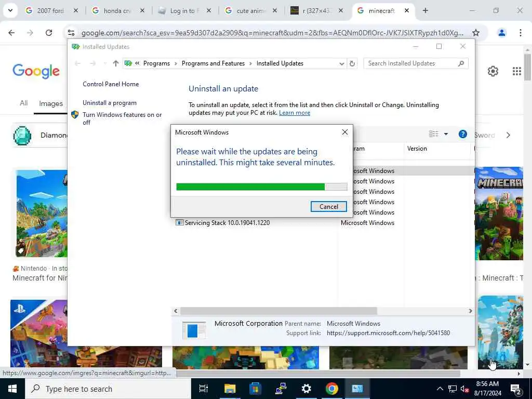This screenshot has height=399, width=532.
Task: Reload the page in Chrome
Action: coord(49,33)
